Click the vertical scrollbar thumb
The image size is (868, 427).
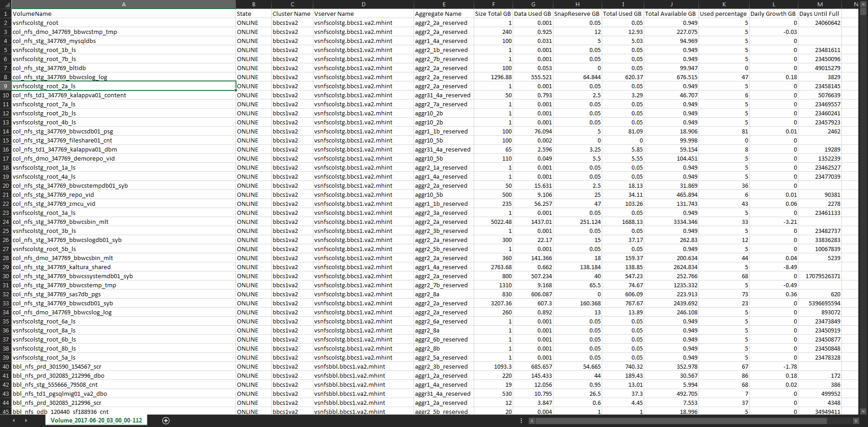pos(863,12)
